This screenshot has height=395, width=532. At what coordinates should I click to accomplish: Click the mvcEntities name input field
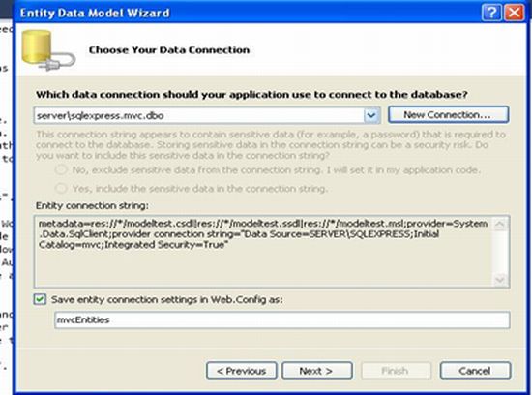pyautogui.click(x=281, y=319)
